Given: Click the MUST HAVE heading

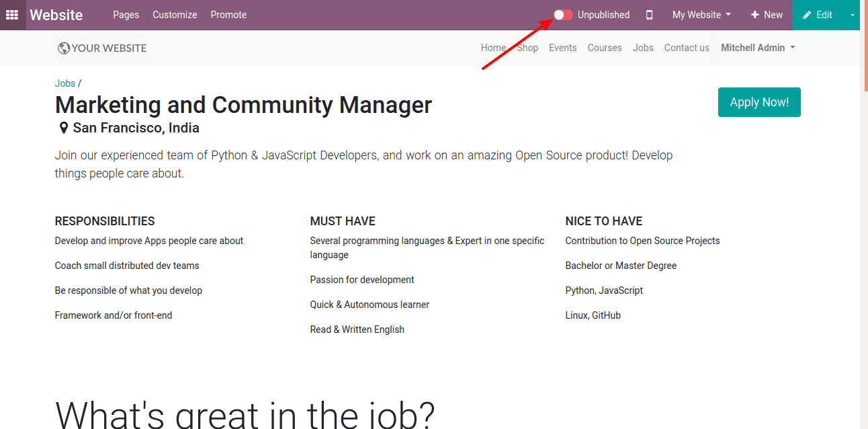Looking at the screenshot, I should pos(343,221).
